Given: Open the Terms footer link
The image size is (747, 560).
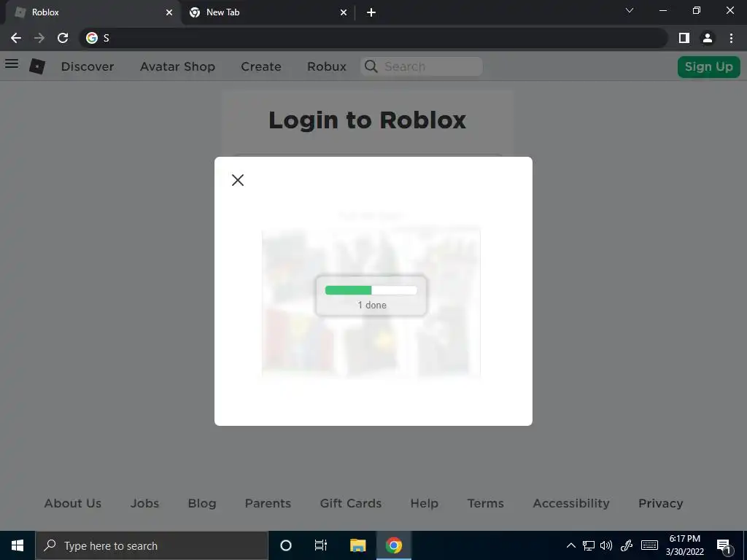Looking at the screenshot, I should pyautogui.click(x=485, y=503).
